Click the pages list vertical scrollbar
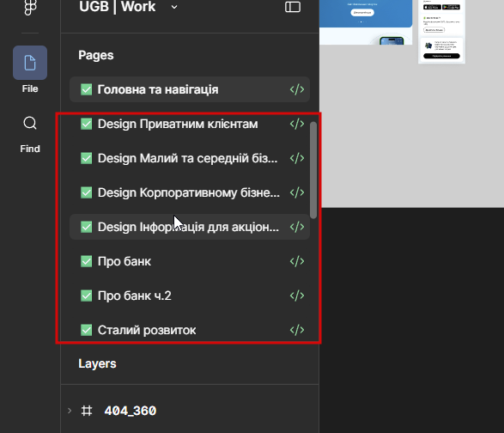This screenshot has width=504, height=433. [313, 170]
